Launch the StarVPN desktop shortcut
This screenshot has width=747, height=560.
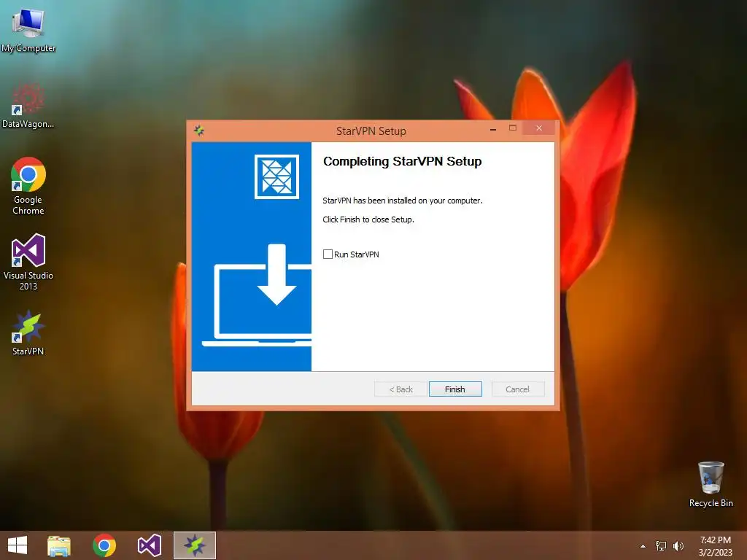[x=28, y=333]
